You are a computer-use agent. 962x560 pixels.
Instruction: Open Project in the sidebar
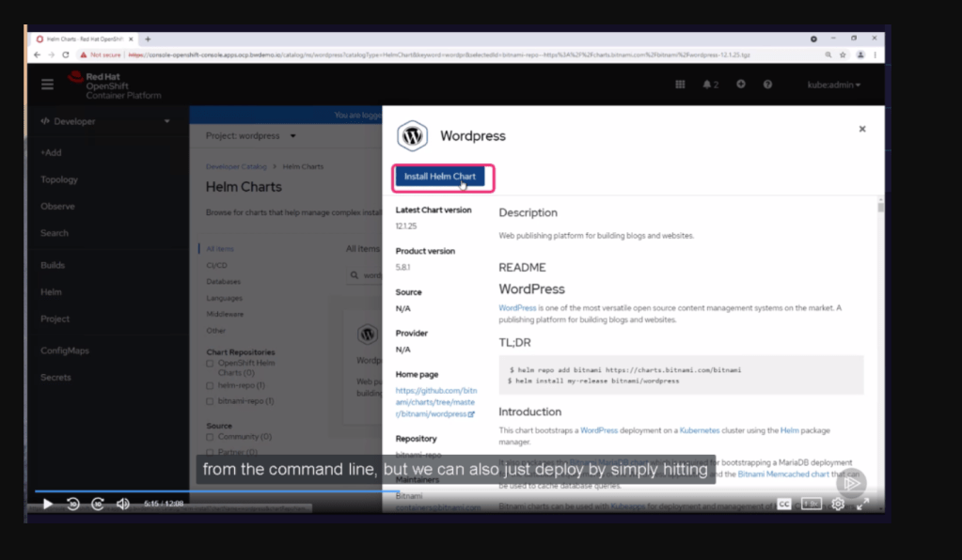(x=55, y=319)
